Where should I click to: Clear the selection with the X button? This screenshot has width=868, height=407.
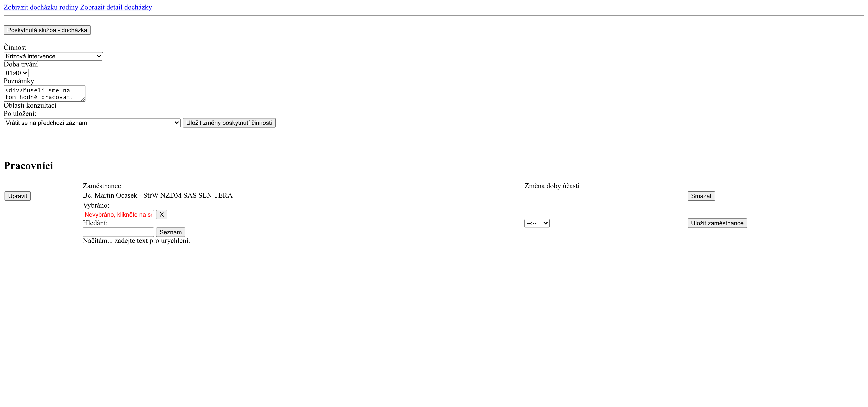[161, 215]
